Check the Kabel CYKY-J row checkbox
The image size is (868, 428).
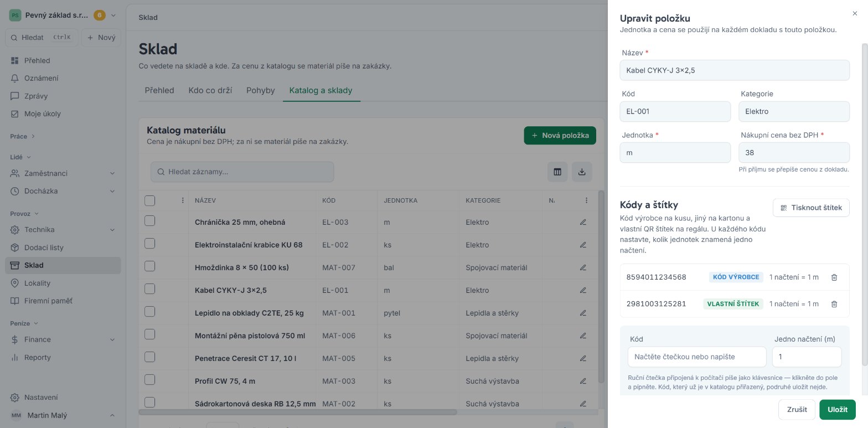click(x=149, y=289)
